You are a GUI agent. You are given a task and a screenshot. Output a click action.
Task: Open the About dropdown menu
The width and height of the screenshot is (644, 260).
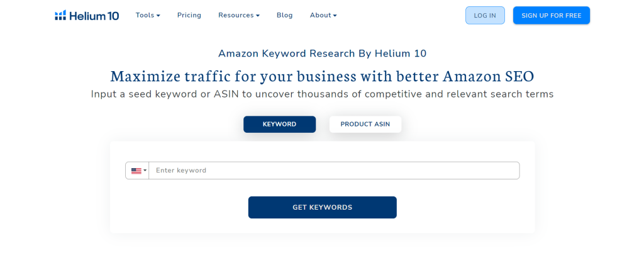click(x=323, y=15)
